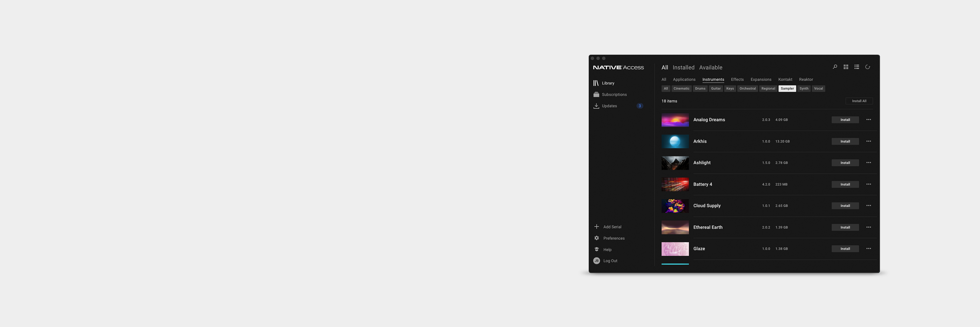Click the Add Serial plus icon
The width and height of the screenshot is (980, 327).
click(x=596, y=227)
